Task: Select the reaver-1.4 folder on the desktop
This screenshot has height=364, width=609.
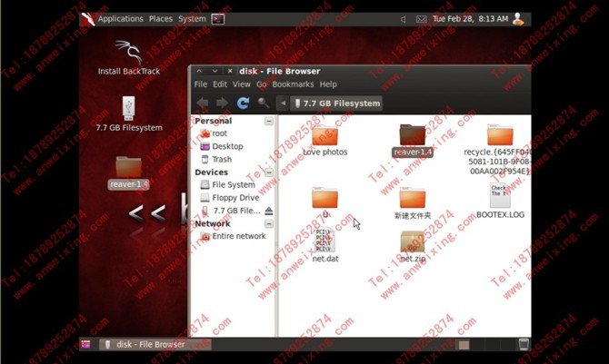Action: (x=128, y=172)
